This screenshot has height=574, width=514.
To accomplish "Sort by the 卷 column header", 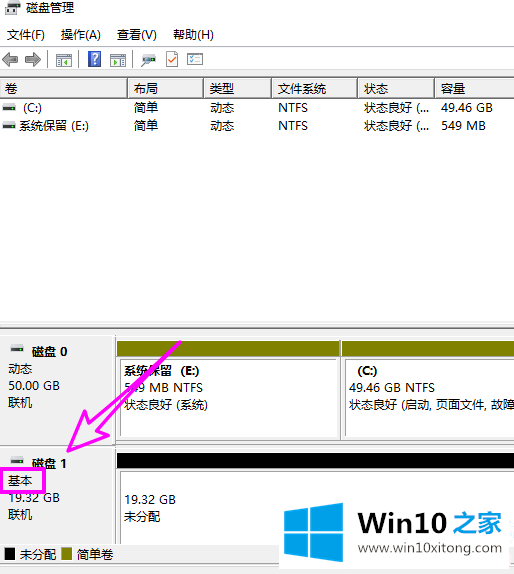I will tap(64, 88).
